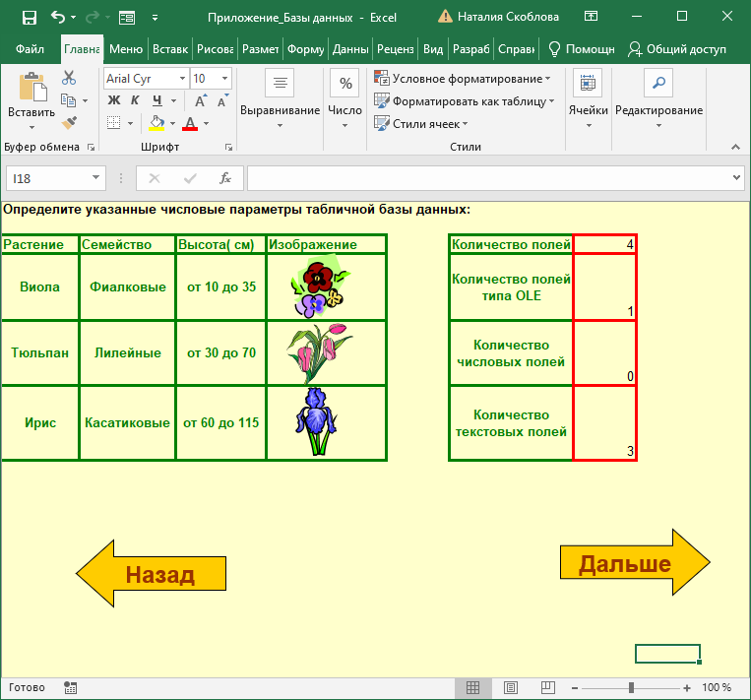Toggle underline formatting (Ч)
The image size is (751, 700).
point(156,100)
